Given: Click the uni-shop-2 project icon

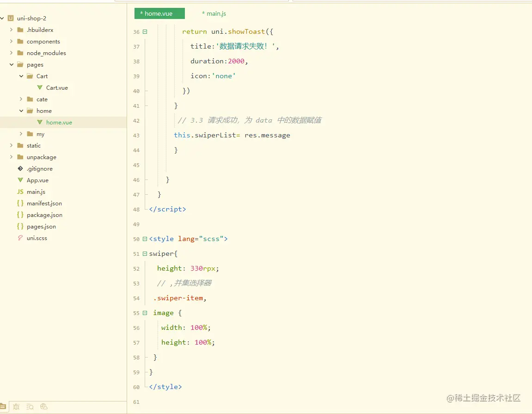Looking at the screenshot, I should [x=11, y=18].
